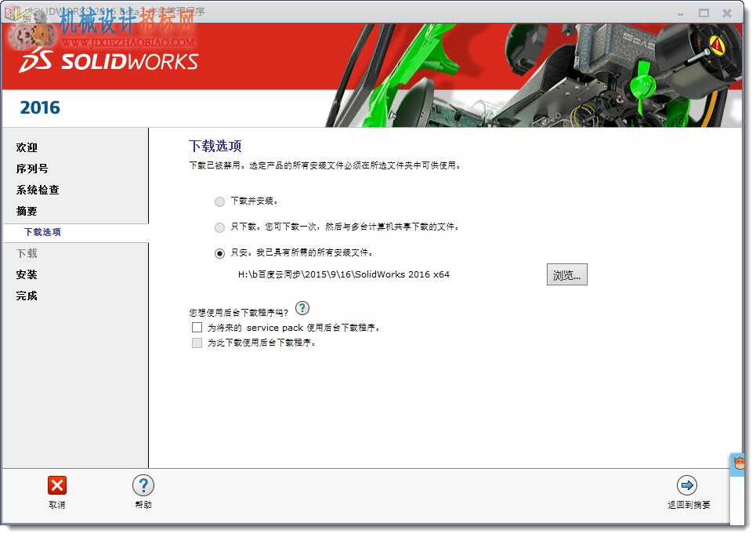This screenshot has height=537, width=756.
Task: Go to the '完成' step in sidebar
Action: click(x=27, y=296)
